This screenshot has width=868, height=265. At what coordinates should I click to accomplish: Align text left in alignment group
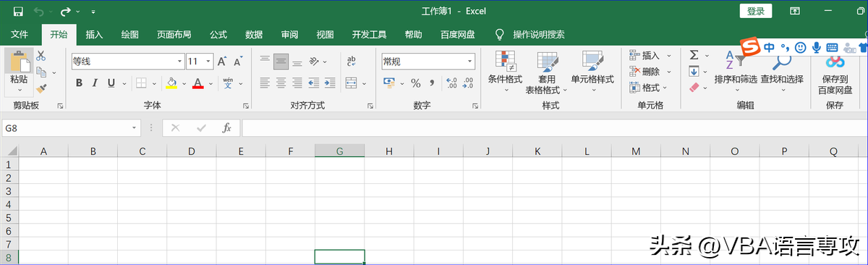[x=265, y=83]
